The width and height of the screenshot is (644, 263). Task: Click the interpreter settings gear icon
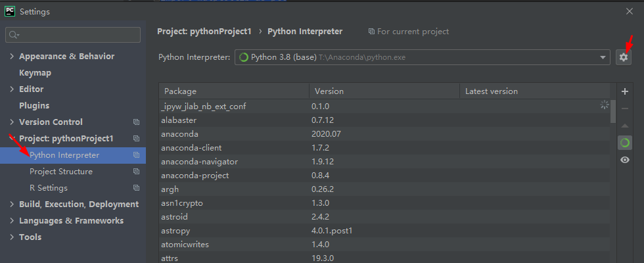624,57
